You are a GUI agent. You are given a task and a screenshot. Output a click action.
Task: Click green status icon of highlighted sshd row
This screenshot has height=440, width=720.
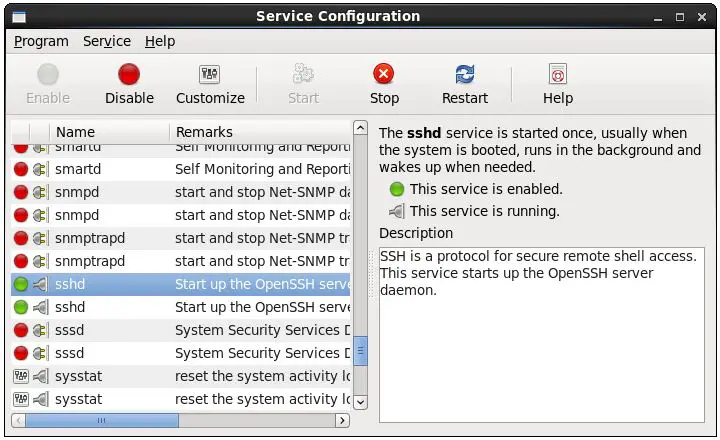tap(21, 284)
